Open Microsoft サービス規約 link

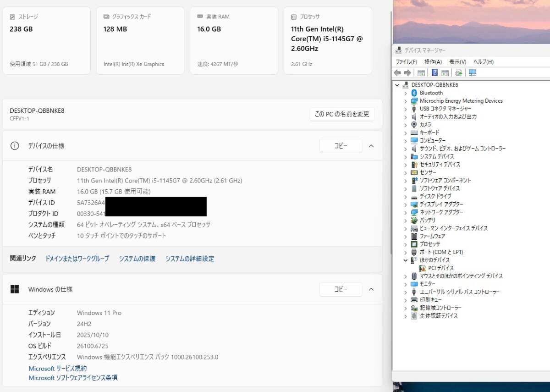(x=58, y=369)
